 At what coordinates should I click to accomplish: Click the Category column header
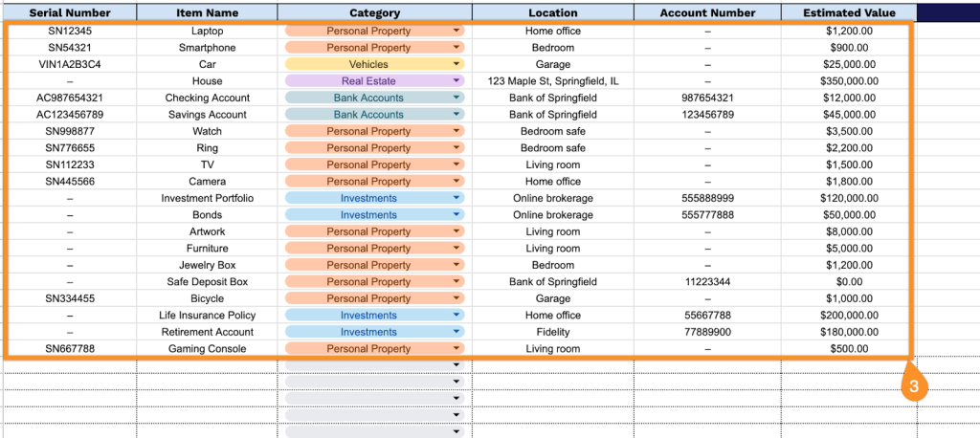point(375,12)
